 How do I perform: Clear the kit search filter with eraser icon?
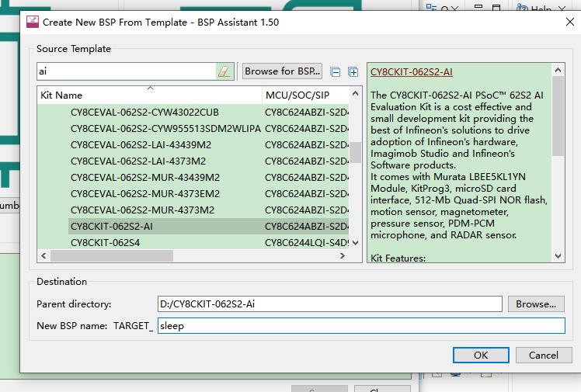click(x=224, y=71)
